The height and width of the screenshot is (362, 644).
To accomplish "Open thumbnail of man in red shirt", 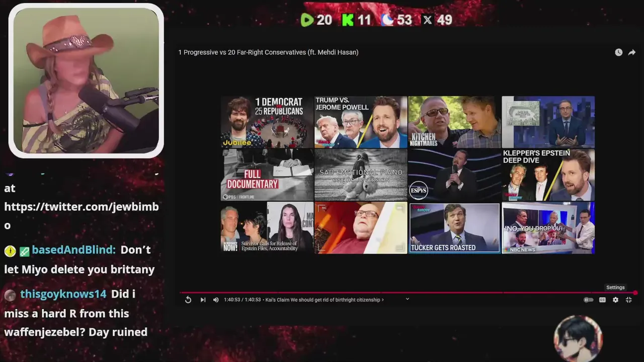I will click(361, 228).
